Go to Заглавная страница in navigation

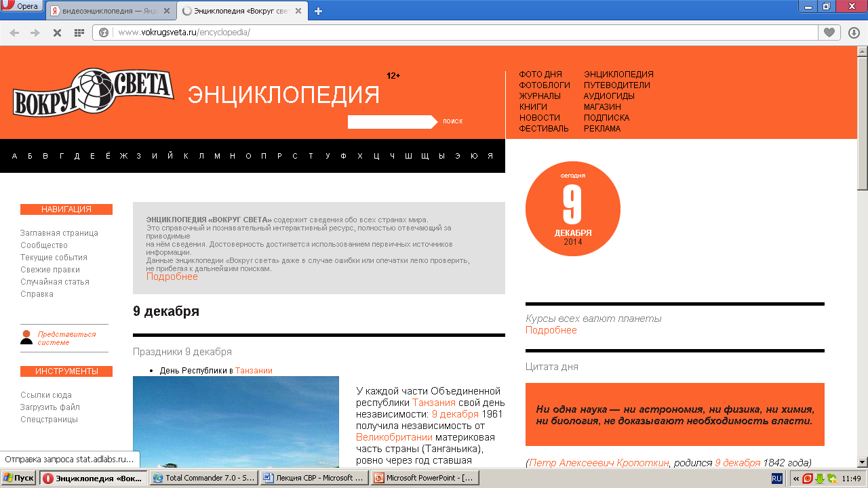coord(59,233)
